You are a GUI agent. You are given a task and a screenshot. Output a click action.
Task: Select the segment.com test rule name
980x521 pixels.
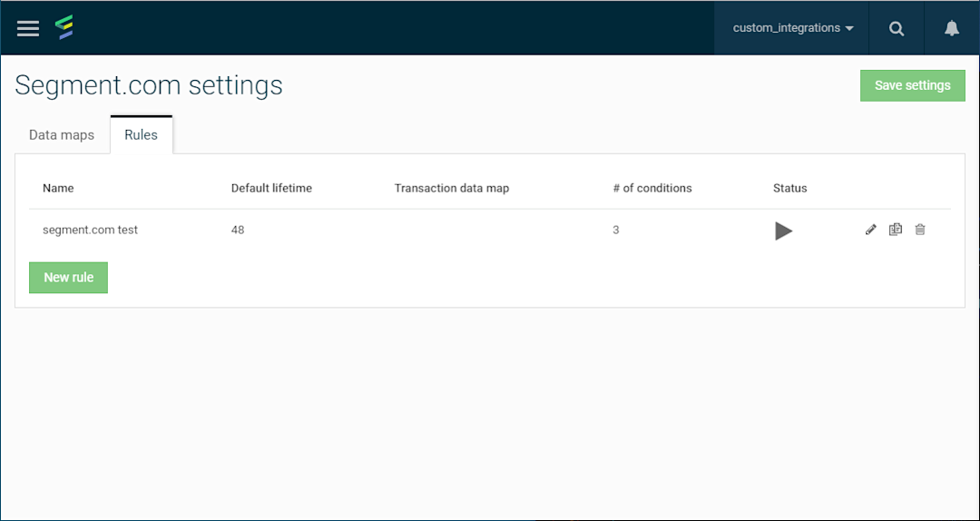tap(90, 230)
